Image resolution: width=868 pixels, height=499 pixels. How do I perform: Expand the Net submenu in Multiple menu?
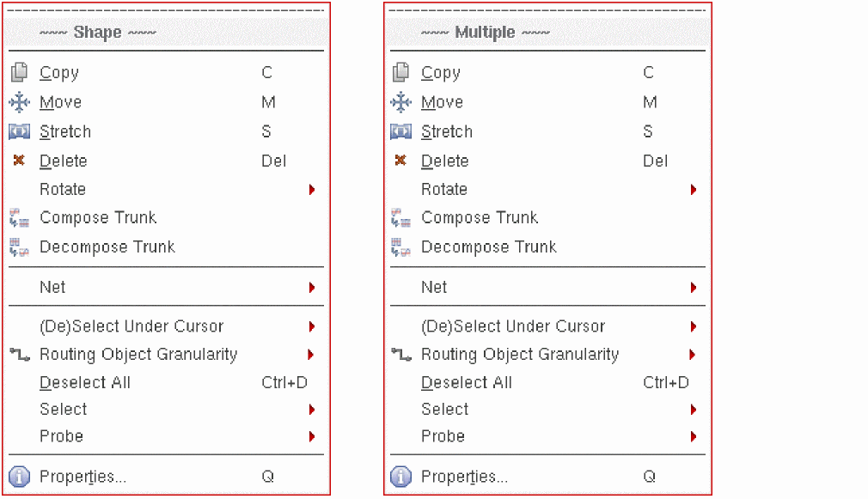694,288
